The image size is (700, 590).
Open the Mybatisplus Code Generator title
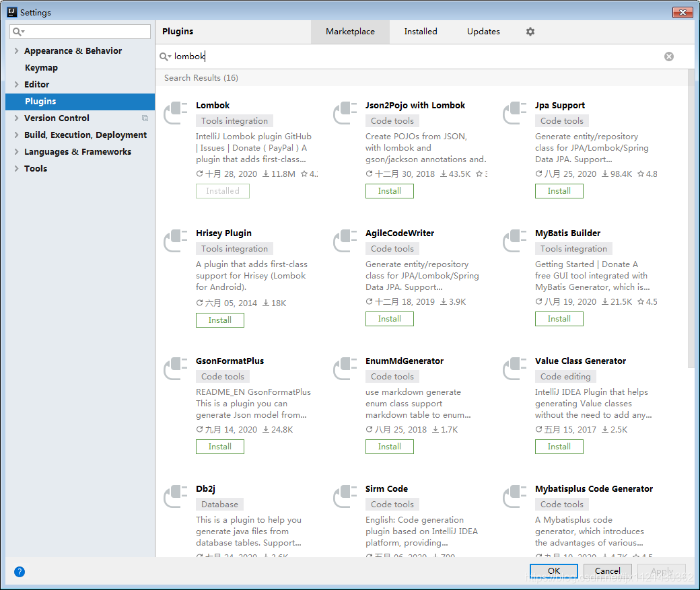[594, 488]
